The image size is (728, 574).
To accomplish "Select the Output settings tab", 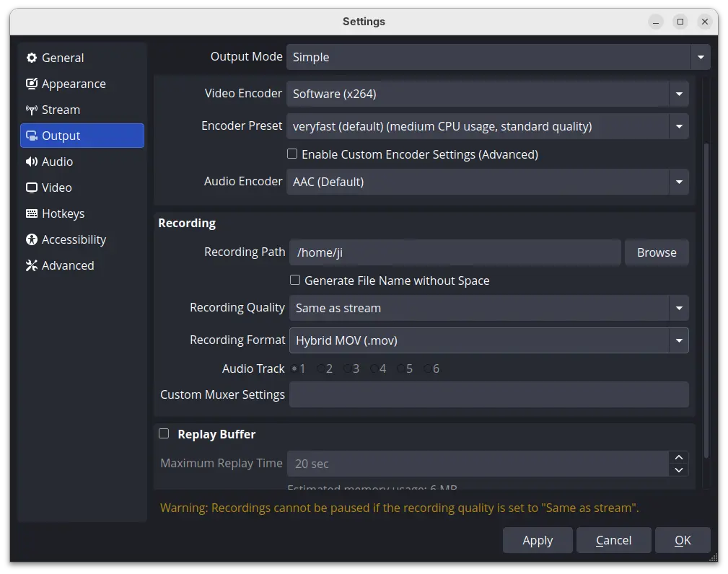I will tap(82, 136).
